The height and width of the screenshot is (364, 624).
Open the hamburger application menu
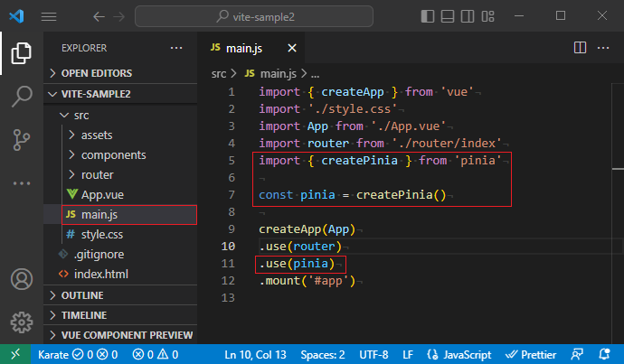coord(49,16)
